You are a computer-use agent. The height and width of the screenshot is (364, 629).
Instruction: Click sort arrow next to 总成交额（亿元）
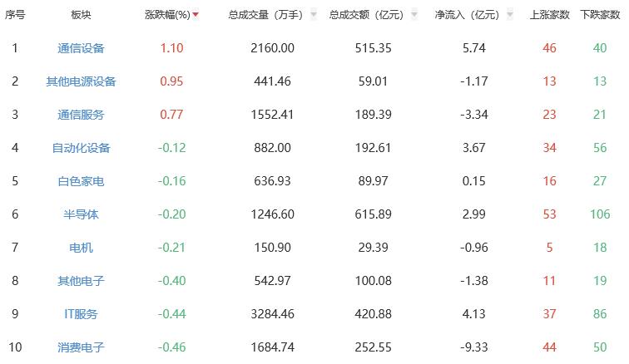point(414,15)
